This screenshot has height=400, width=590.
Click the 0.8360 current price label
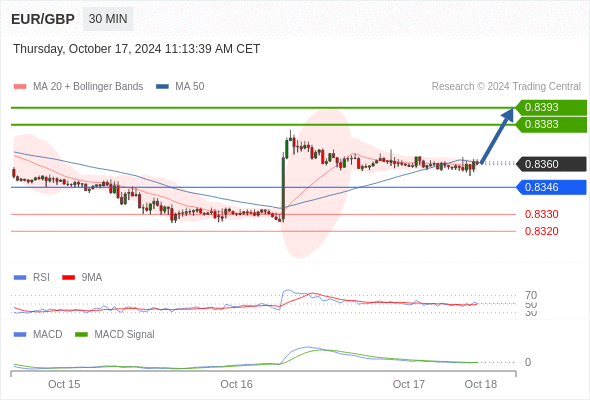[x=551, y=164]
